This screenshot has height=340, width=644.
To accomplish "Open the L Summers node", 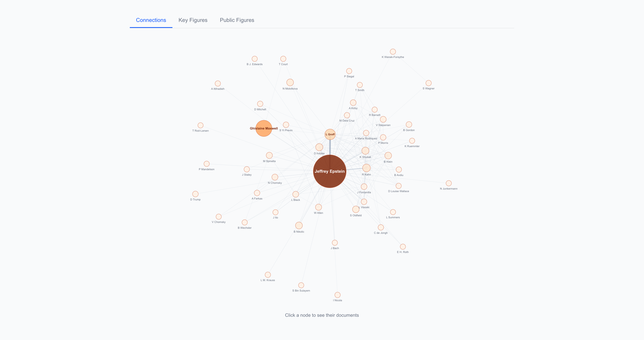I will (x=393, y=212).
